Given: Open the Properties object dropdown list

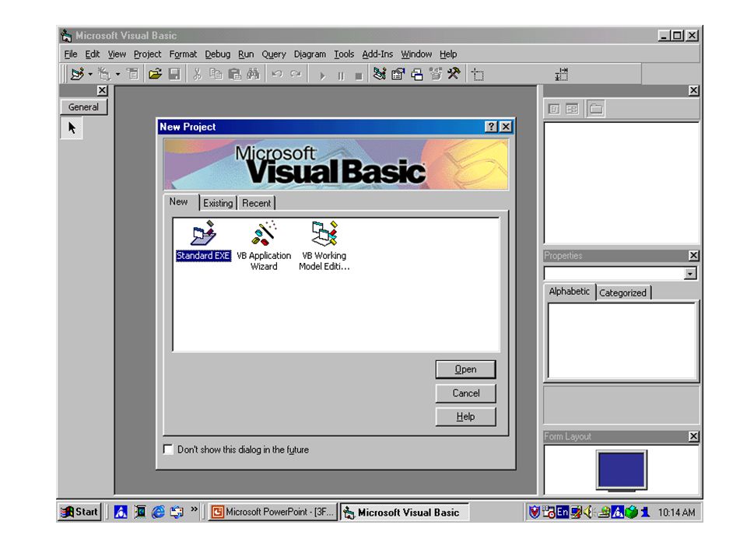Looking at the screenshot, I should tap(690, 273).
